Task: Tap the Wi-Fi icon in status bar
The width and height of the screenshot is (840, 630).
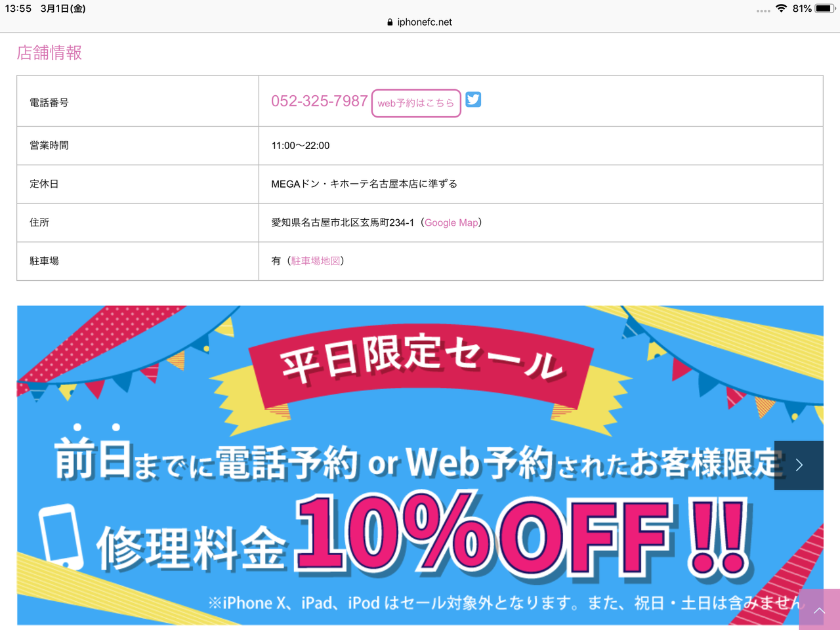Action: click(781, 9)
